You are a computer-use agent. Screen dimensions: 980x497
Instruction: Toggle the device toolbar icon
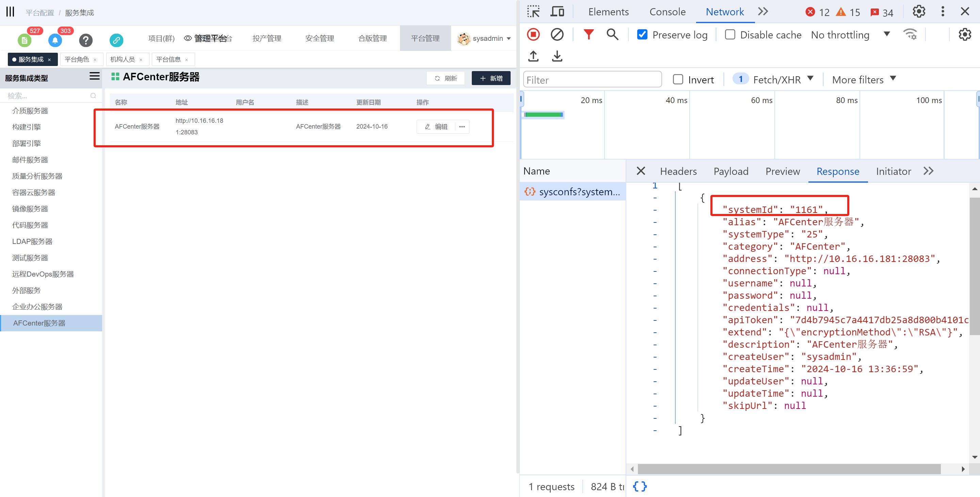(x=557, y=12)
